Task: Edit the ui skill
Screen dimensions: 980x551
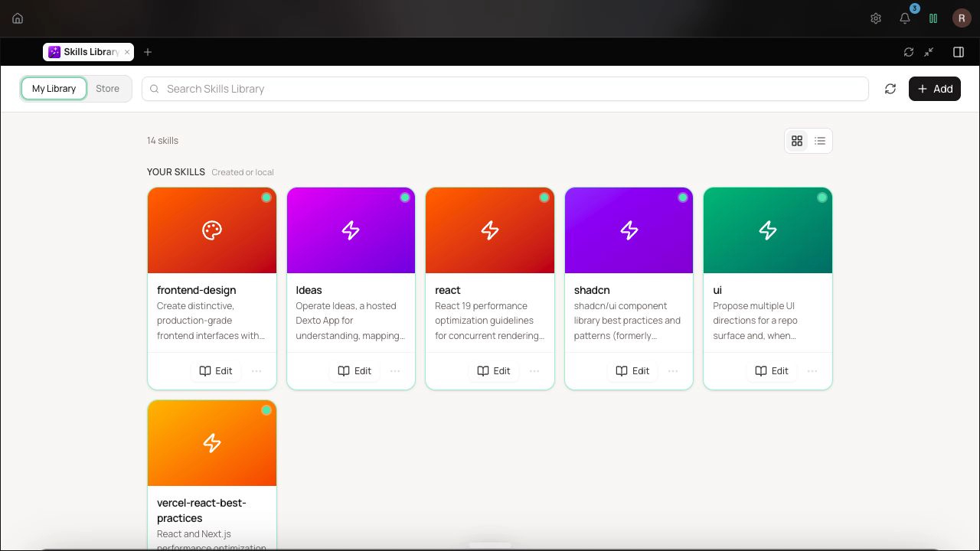Action: click(772, 370)
